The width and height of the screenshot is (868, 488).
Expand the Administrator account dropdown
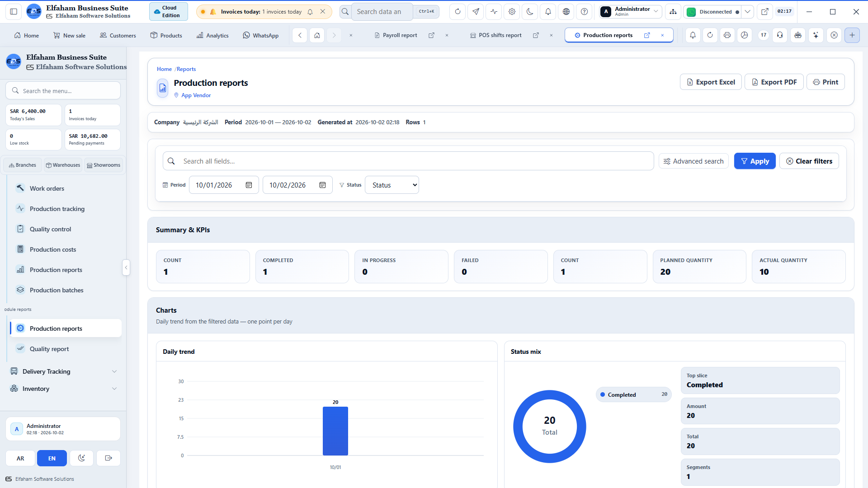point(631,12)
